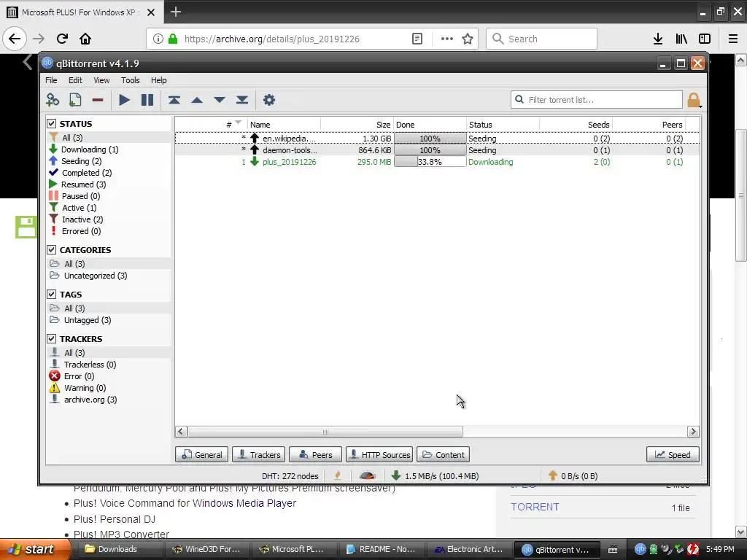The image size is (747, 560).
Task: Click the alternative speed limits icon in status bar
Action: 368,475
